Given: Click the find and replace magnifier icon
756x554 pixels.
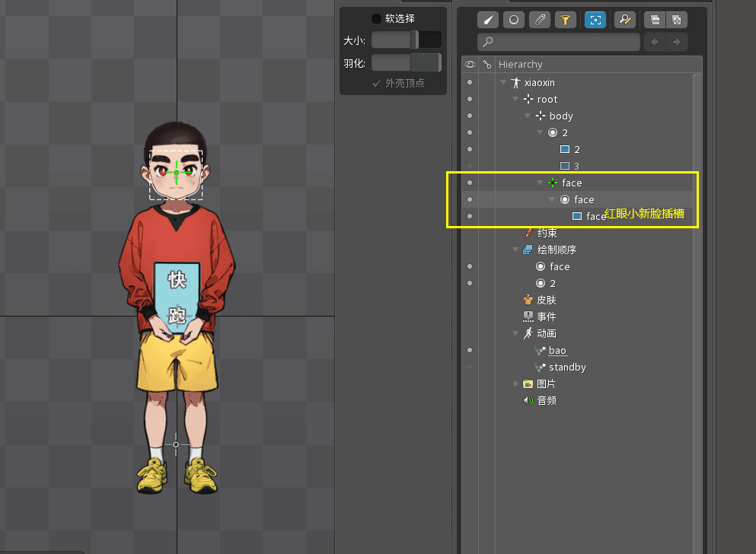Looking at the screenshot, I should point(624,20).
